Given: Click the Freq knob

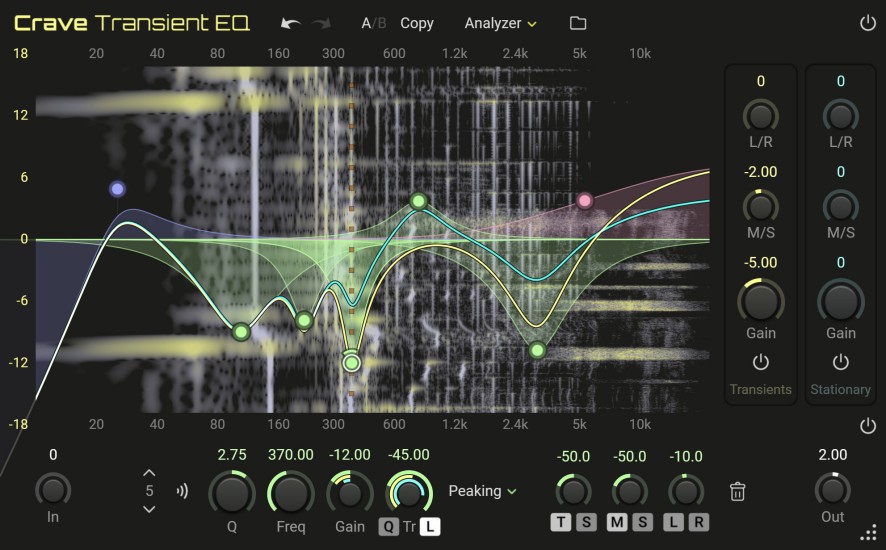Looking at the screenshot, I should (290, 493).
